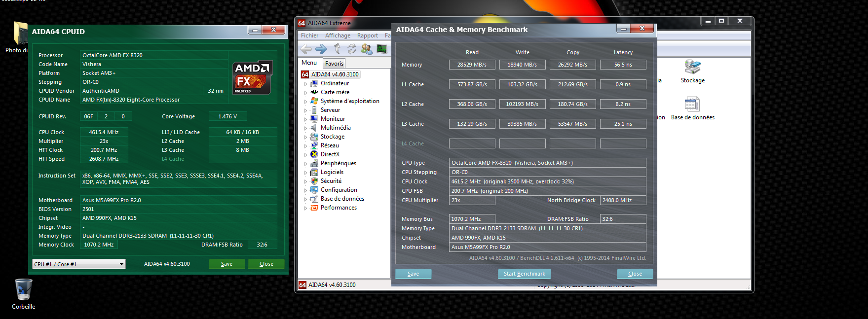Open the Fichier menu

click(309, 35)
